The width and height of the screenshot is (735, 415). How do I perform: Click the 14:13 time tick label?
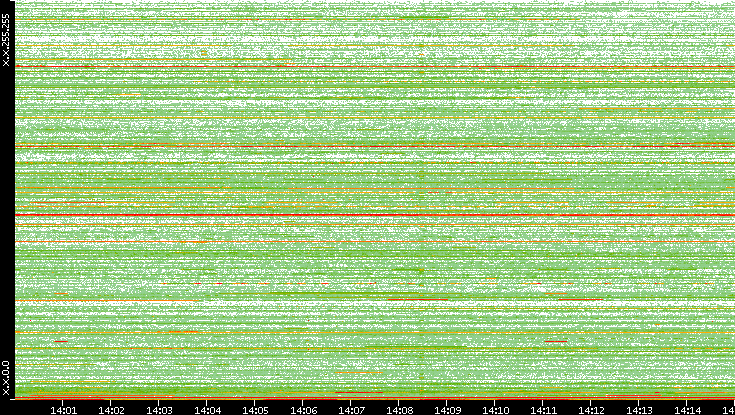coord(640,410)
